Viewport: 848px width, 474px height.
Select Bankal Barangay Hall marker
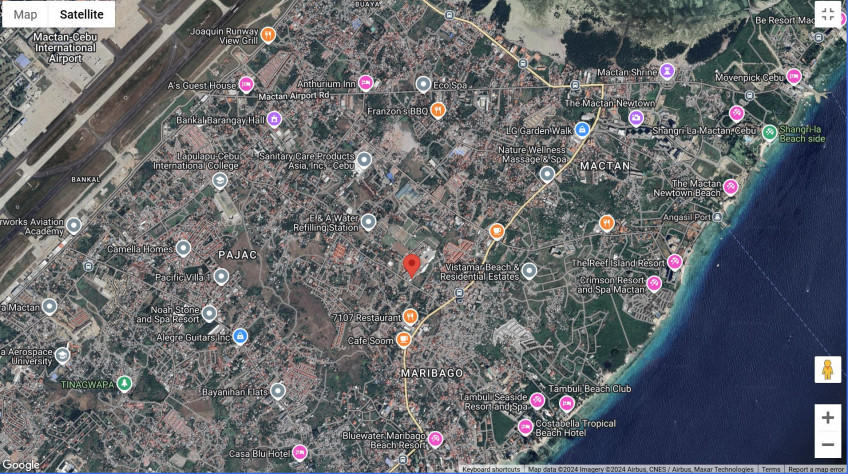click(274, 118)
